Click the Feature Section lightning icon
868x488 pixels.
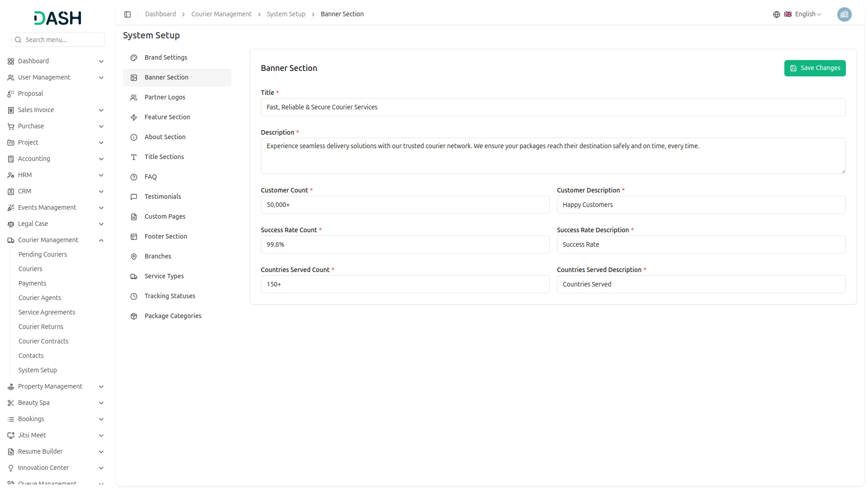134,117
